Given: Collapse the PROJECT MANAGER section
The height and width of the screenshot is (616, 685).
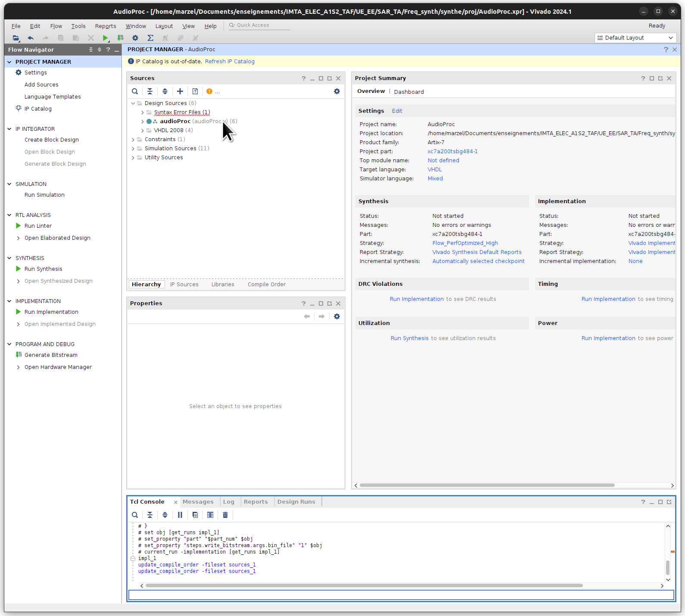Looking at the screenshot, I should (x=9, y=62).
